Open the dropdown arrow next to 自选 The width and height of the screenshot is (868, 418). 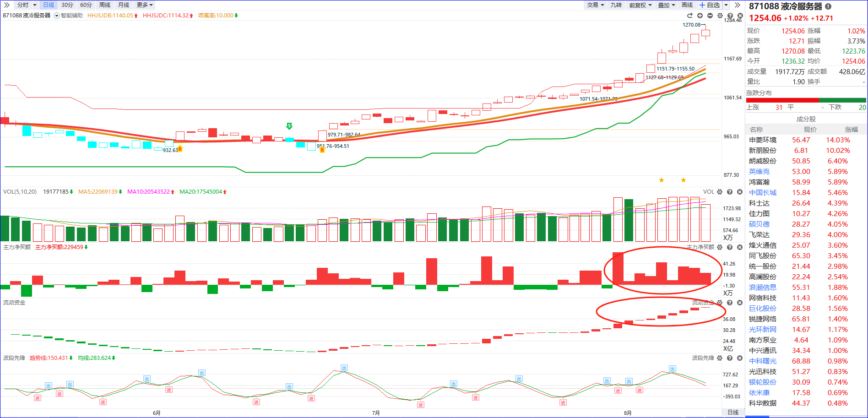point(726,5)
